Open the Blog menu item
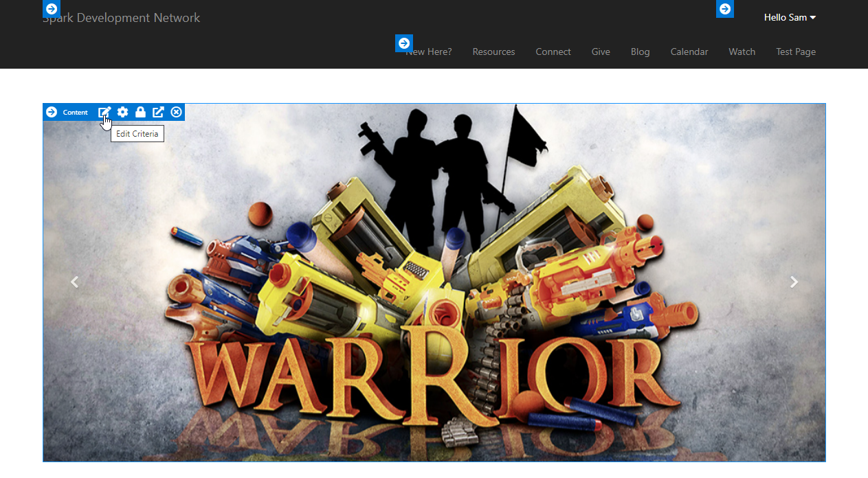The width and height of the screenshot is (868, 478). [640, 52]
